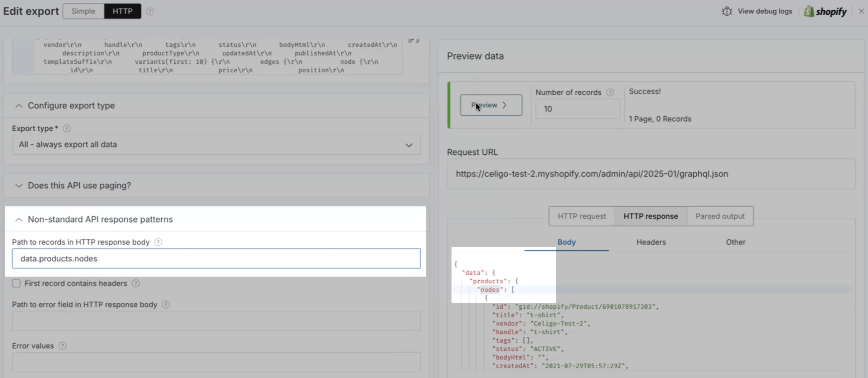The width and height of the screenshot is (868, 378).
Task: Click the Product id gid line
Action: tap(575, 306)
